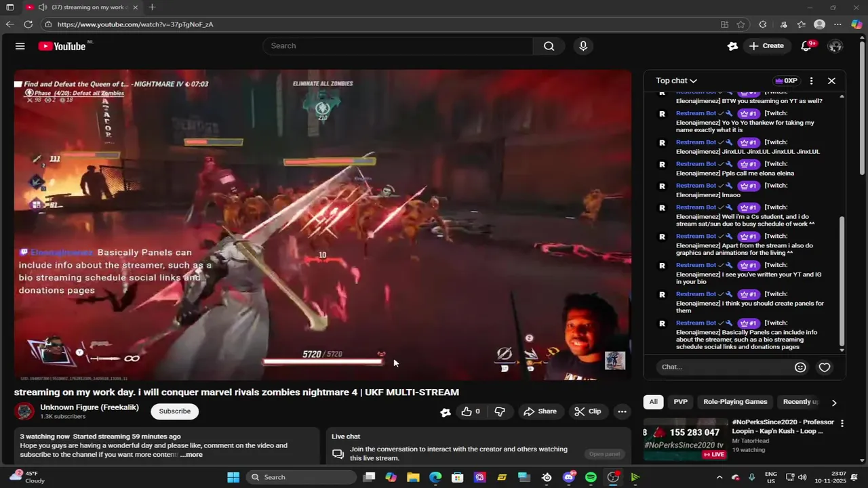The image size is (868, 488).
Task: Open browser extensions puzzle icon
Action: tap(763, 24)
